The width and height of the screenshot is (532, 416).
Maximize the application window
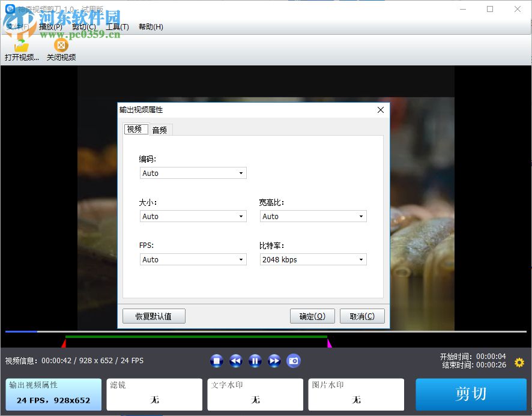click(x=490, y=9)
